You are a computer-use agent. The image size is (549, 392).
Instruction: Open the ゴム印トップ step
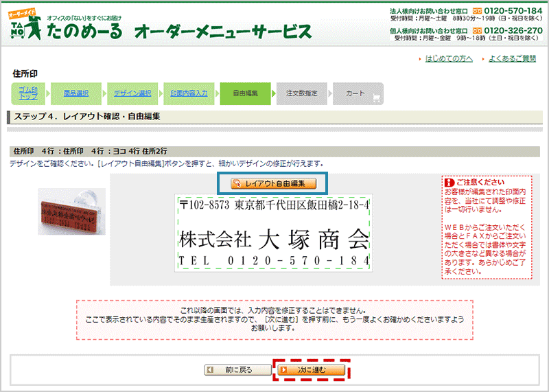click(28, 93)
